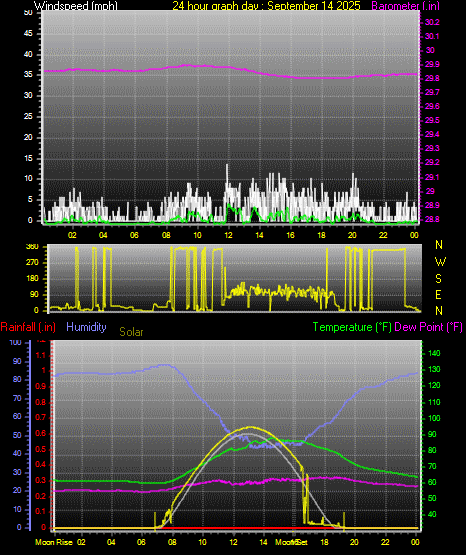Click the S wind direction label
Image resolution: width=466 pixels, height=555 pixels.
click(x=438, y=279)
